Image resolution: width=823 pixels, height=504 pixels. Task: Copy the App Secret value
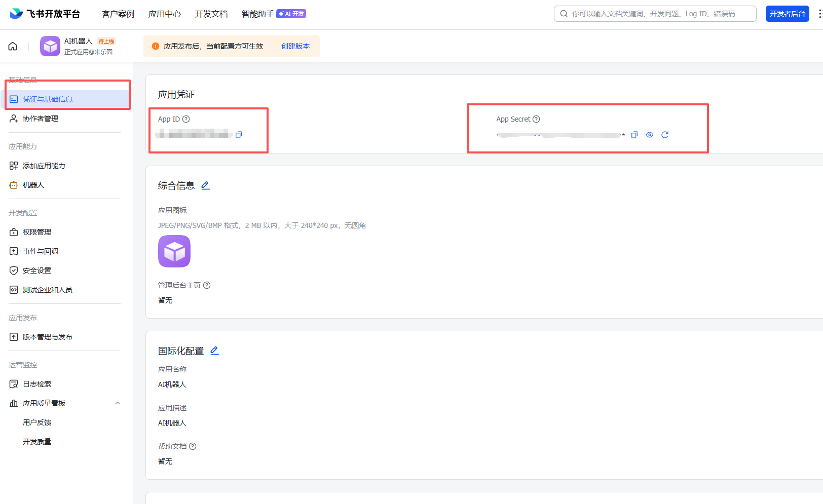634,135
